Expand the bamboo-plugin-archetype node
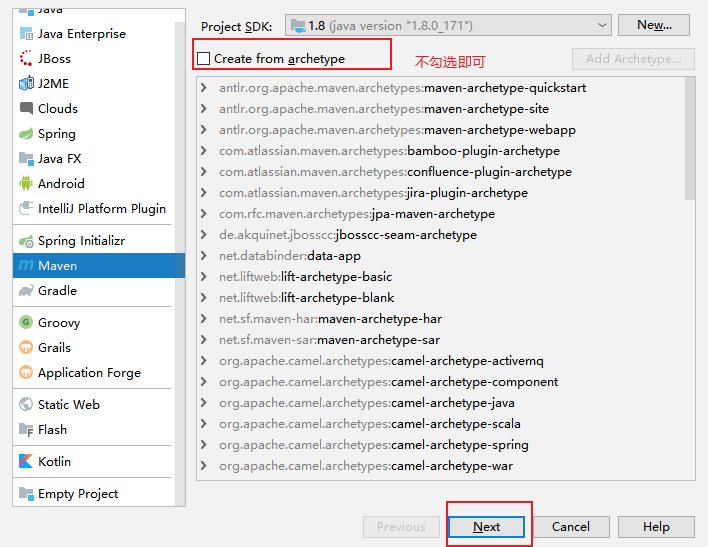Screen dimensions: 708x547 coord(204,150)
